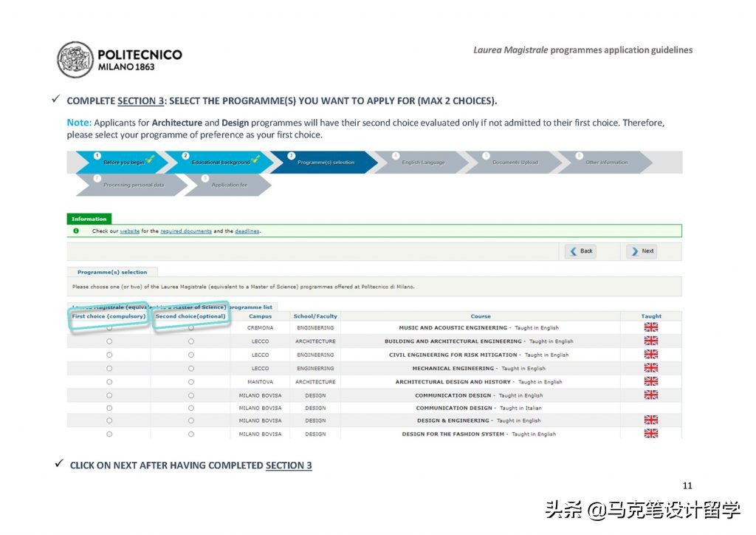Click the Course column header
756x535 pixels.
point(481,316)
